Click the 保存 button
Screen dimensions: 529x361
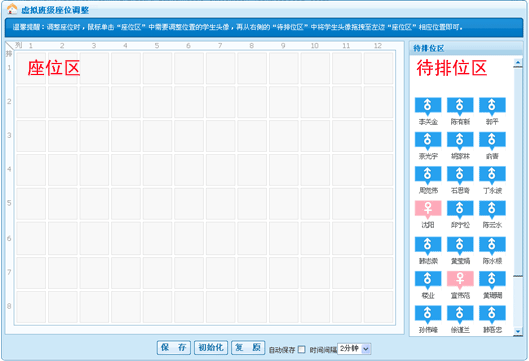(x=174, y=348)
